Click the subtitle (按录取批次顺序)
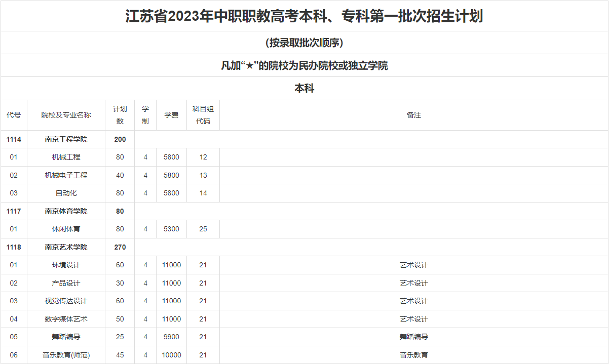This screenshot has height=364, width=609. [x=304, y=43]
